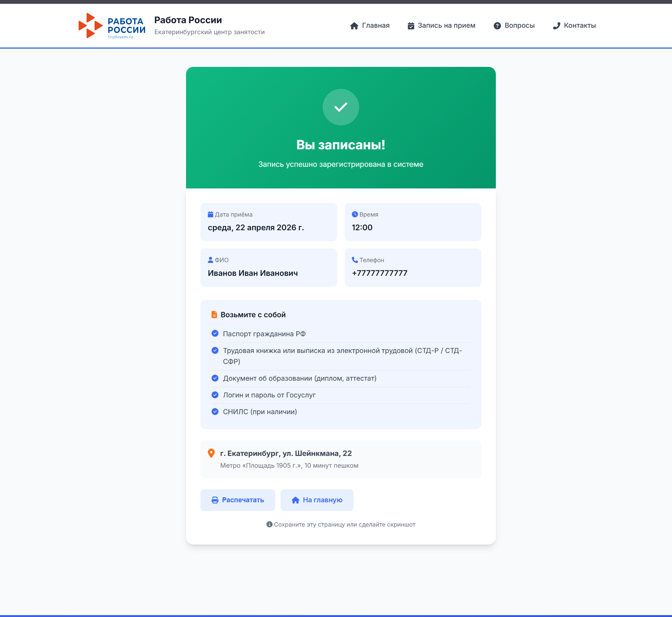The width and height of the screenshot is (672, 617).
Task: Click the address г. Екатеринбург, ул. Шейнкмана, 22
Action: pos(286,453)
